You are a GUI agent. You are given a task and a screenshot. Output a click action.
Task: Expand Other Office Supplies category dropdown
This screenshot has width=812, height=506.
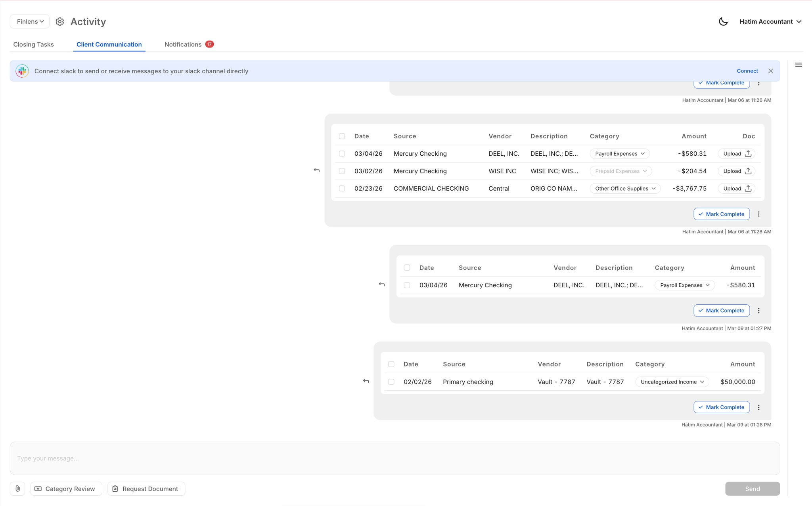coord(625,189)
